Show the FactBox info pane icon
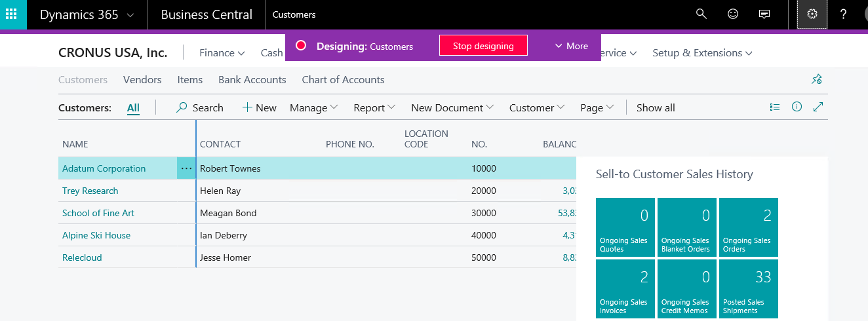This screenshot has height=321, width=868. [797, 107]
